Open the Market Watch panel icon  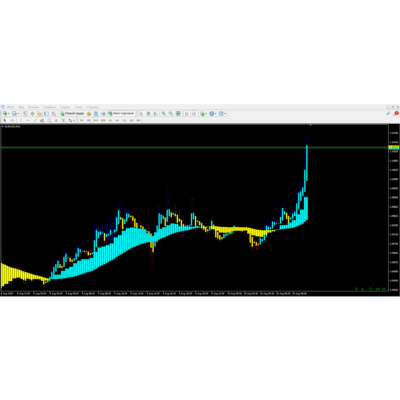(x=25, y=113)
